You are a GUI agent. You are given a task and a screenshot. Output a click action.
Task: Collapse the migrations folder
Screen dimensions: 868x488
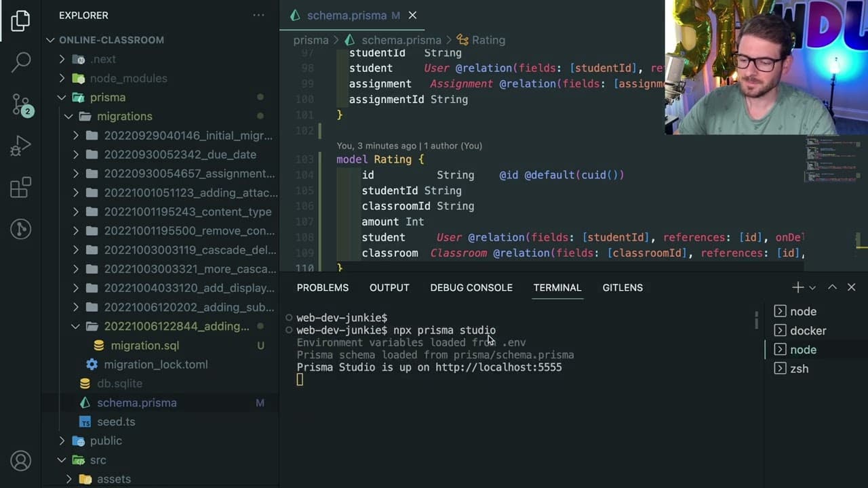pyautogui.click(x=124, y=116)
